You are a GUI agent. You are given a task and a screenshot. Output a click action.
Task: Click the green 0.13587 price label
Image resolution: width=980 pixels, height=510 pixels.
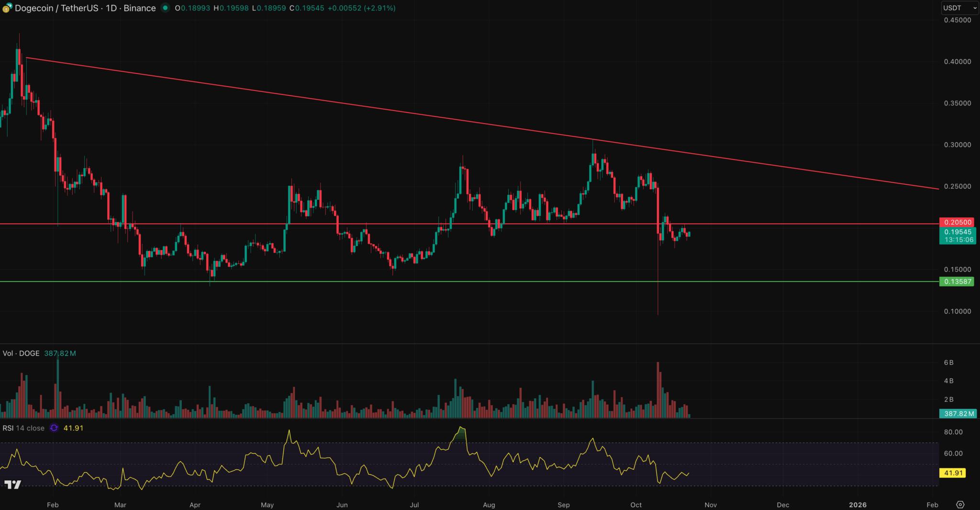click(957, 282)
